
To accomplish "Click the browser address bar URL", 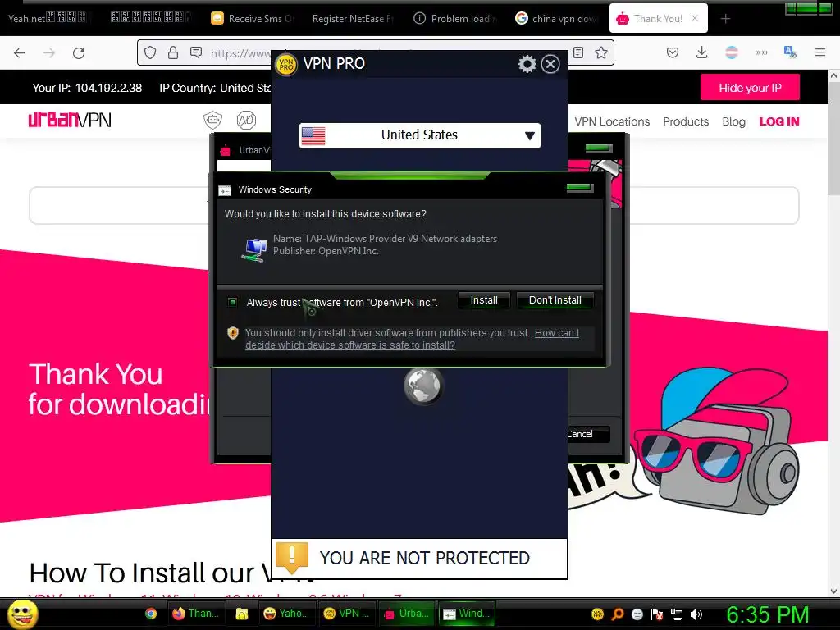I will point(240,52).
